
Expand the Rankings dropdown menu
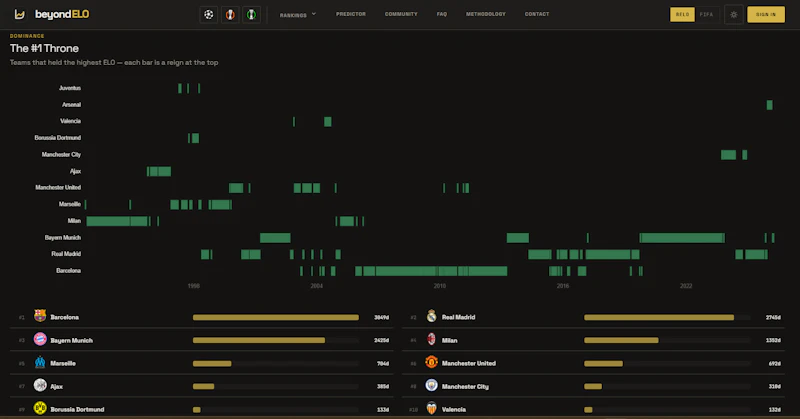coord(298,15)
